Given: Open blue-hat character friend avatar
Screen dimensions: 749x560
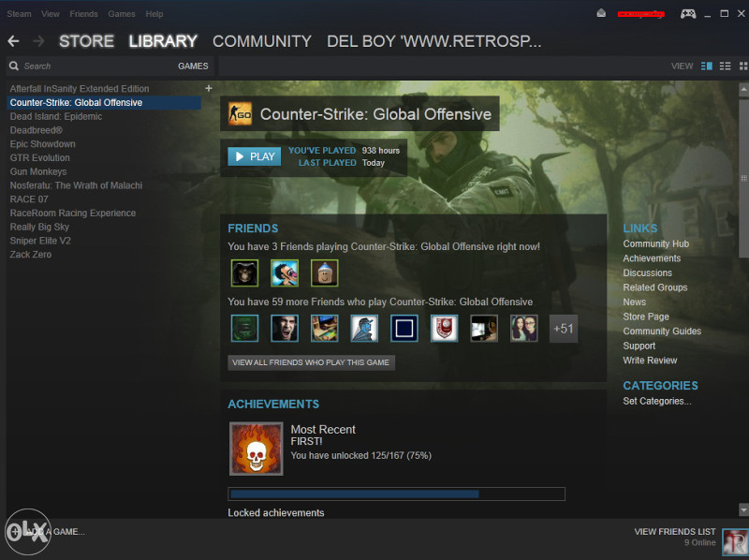Looking at the screenshot, I should click(x=324, y=273).
